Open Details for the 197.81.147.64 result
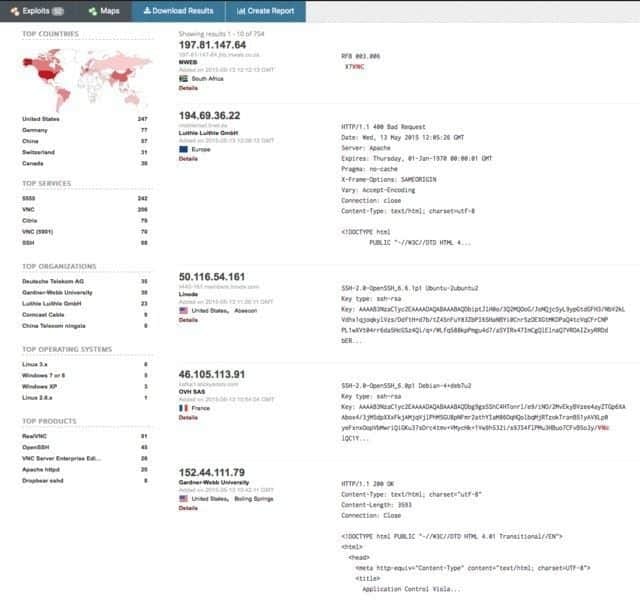Viewport: 640px width, 600px height. (188, 88)
